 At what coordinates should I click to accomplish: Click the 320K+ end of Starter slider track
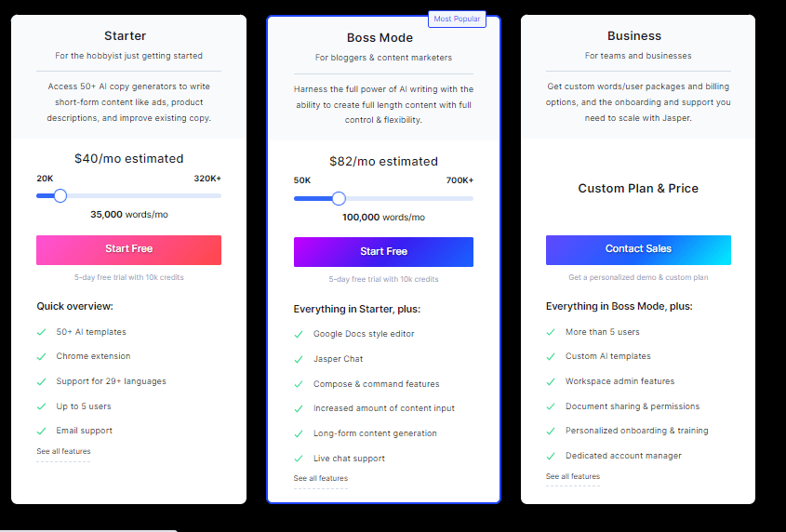pos(220,195)
